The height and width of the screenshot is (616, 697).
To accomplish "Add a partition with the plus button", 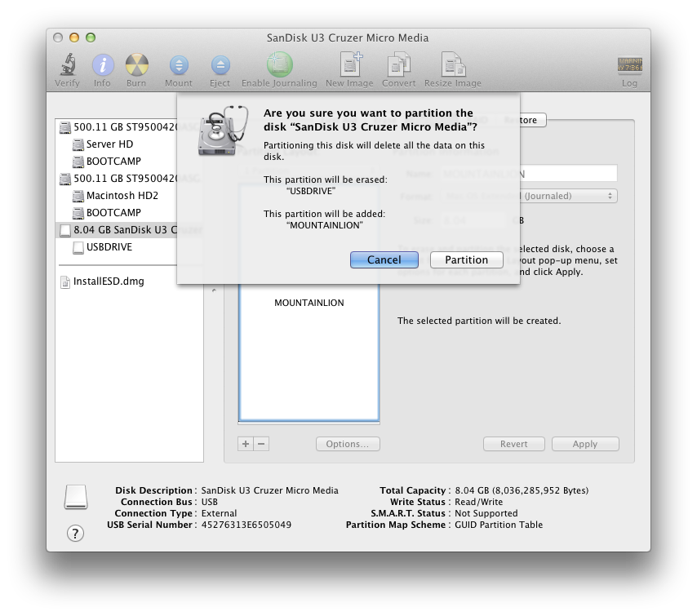I will click(246, 444).
